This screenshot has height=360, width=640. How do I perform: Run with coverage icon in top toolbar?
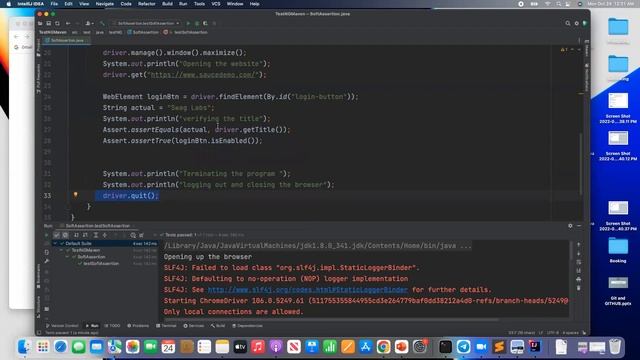(x=205, y=23)
